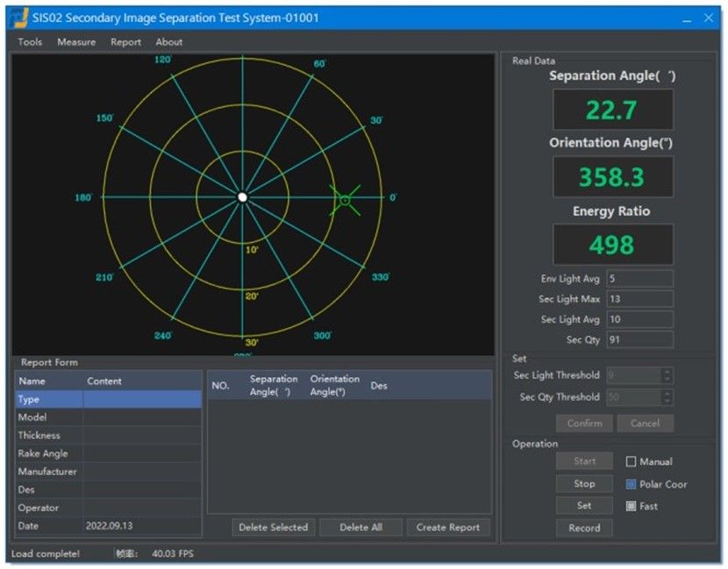Click the Delete All button
This screenshot has height=569, width=728.
tap(360, 527)
